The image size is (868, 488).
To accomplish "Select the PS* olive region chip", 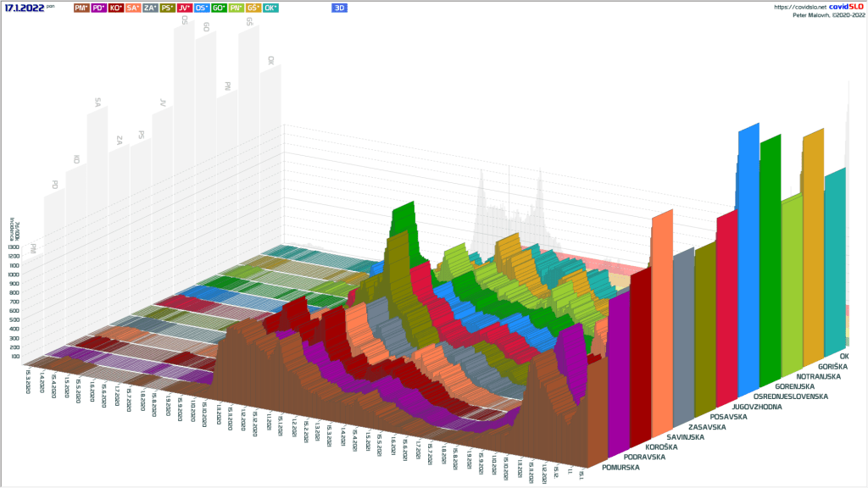I will (x=168, y=8).
